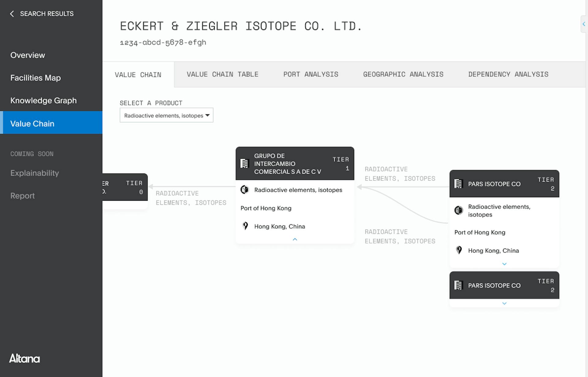Click building icon on Grupo de Intercambio card

(244, 163)
